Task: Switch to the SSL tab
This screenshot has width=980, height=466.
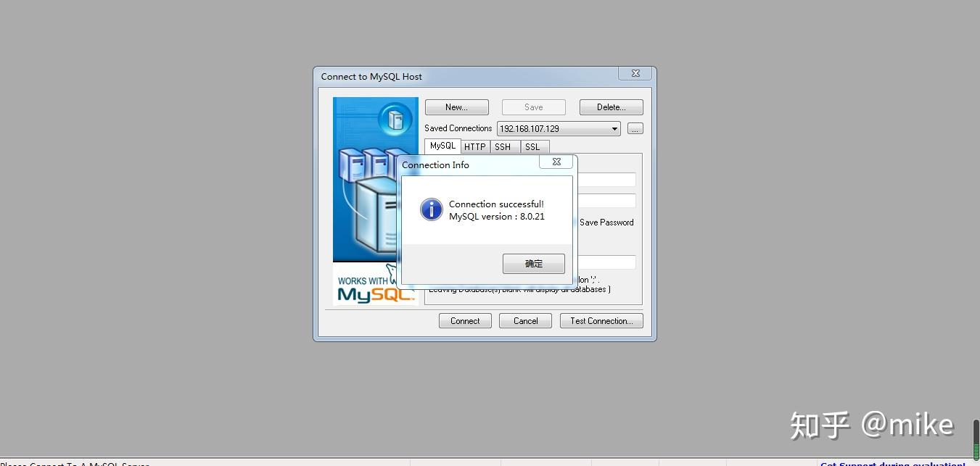Action: [x=533, y=146]
